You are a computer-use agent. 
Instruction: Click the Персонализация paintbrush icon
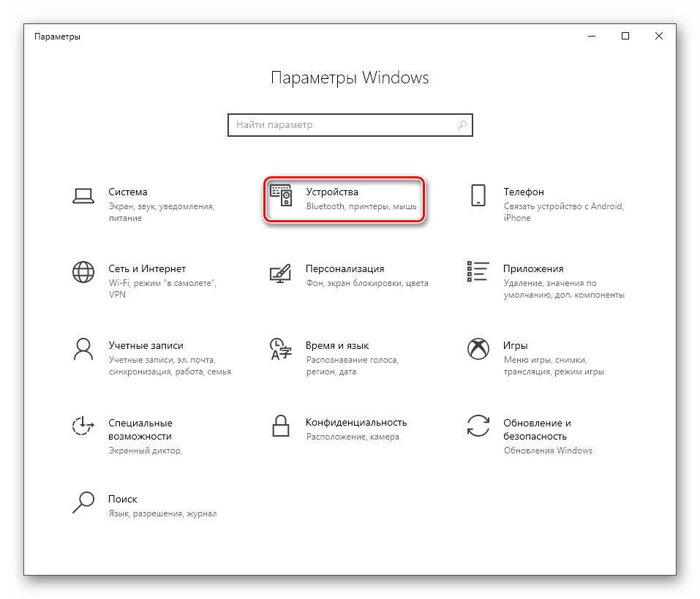coord(280,272)
